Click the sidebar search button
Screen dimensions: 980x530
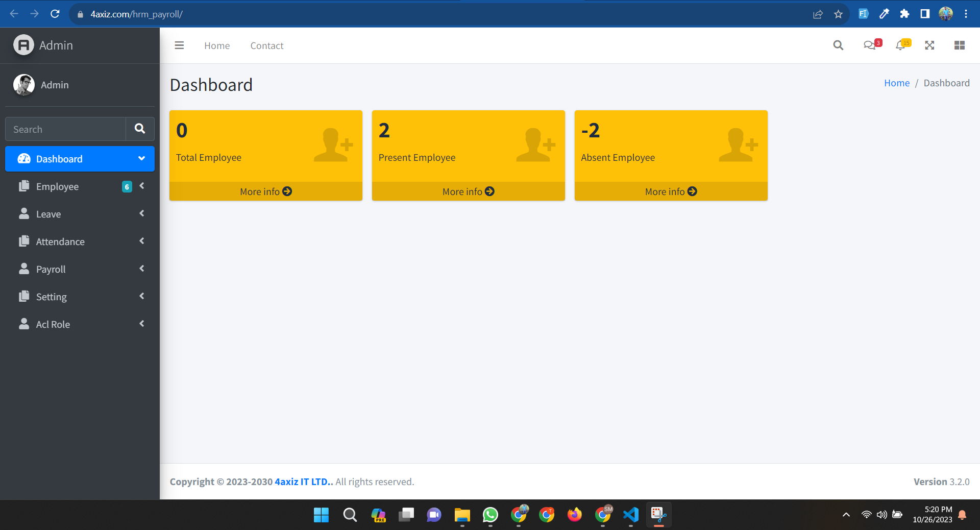click(x=140, y=129)
